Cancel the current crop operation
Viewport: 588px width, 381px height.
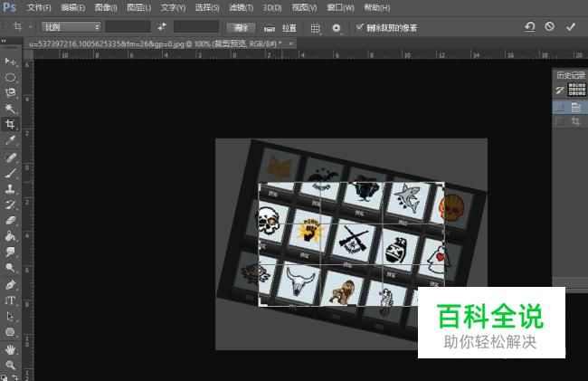pyautogui.click(x=549, y=26)
